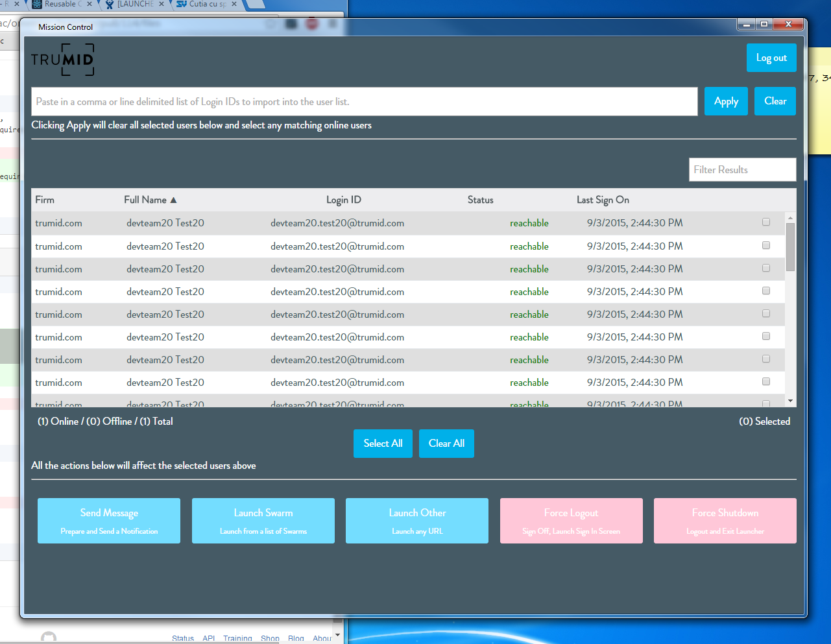Screen dimensions: 831x644
Task: Tick the checkbox in the sixth user row
Action: click(766, 336)
